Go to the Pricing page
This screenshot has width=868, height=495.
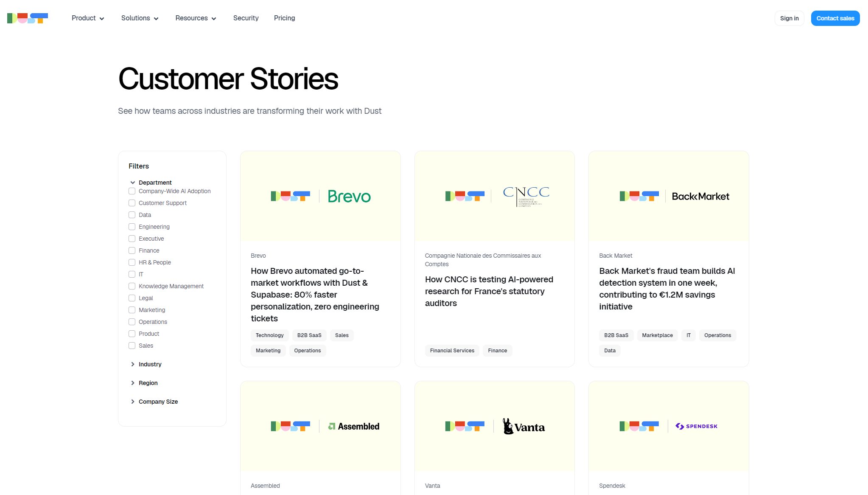[284, 18]
